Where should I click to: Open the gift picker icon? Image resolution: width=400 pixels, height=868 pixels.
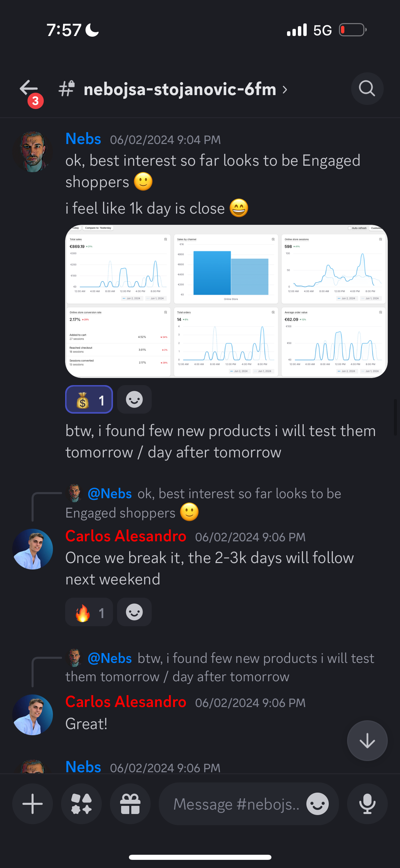click(x=130, y=804)
